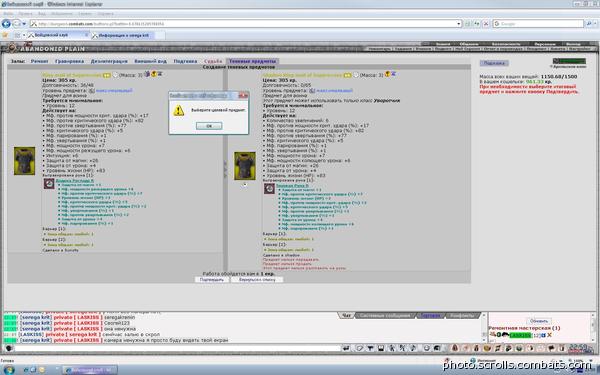Expand the address bar history dropdown
This screenshot has width=600, height=375.
pos(459,24)
